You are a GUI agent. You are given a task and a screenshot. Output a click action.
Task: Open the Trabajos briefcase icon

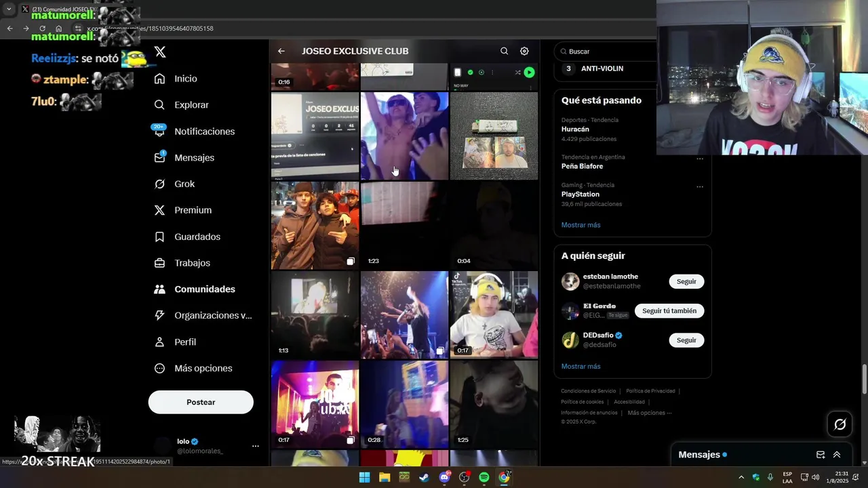click(159, 263)
